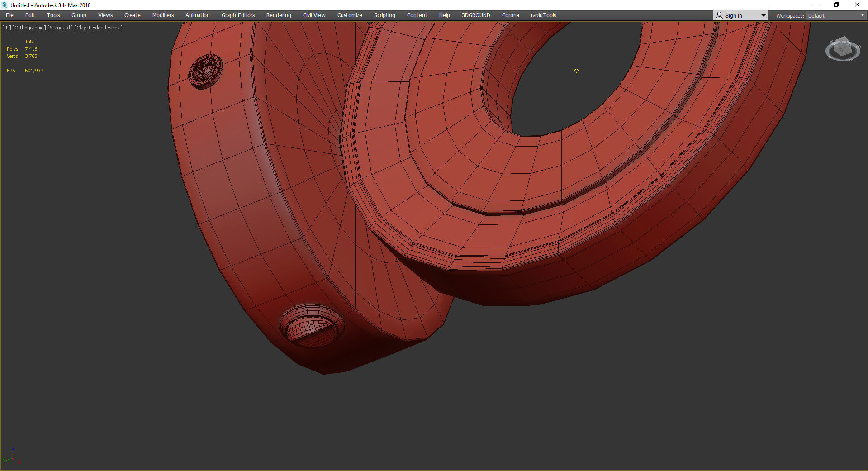
Task: Click the FPS value 501,932
Action: [x=34, y=71]
